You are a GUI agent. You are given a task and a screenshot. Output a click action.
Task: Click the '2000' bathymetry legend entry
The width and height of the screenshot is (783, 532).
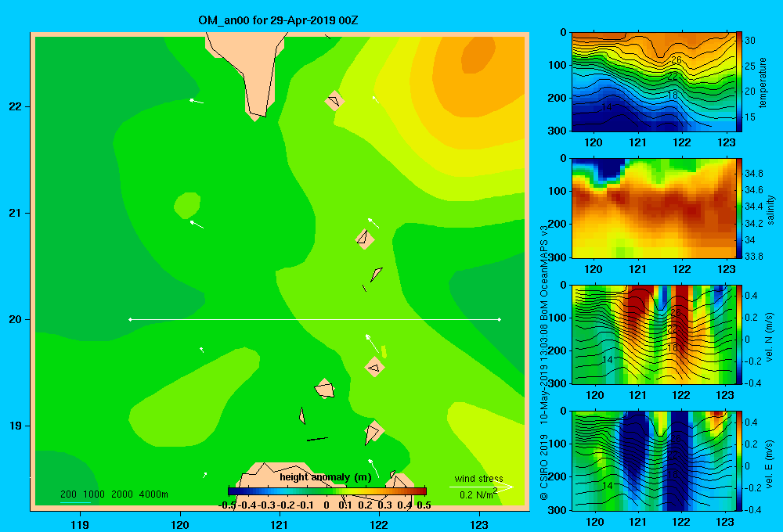tap(122, 494)
